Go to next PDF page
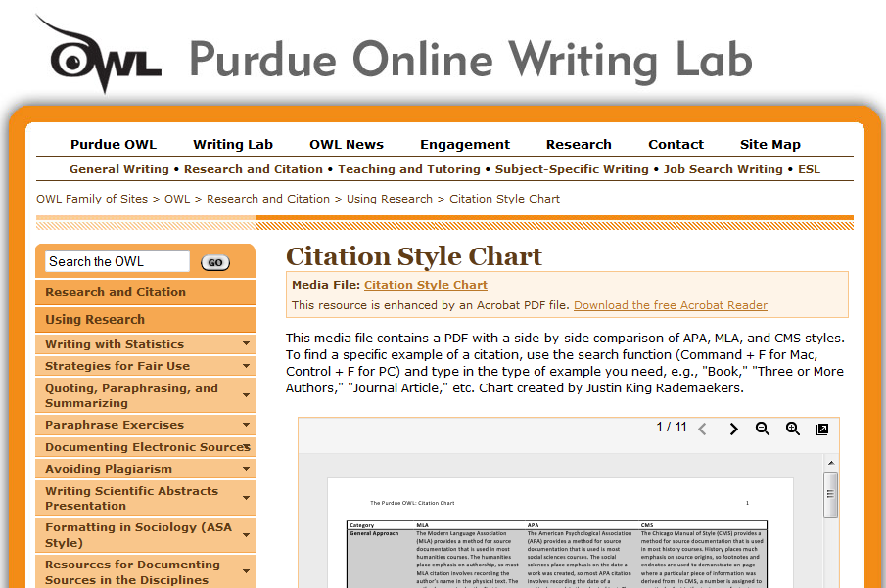This screenshot has width=886, height=588. coord(733,430)
